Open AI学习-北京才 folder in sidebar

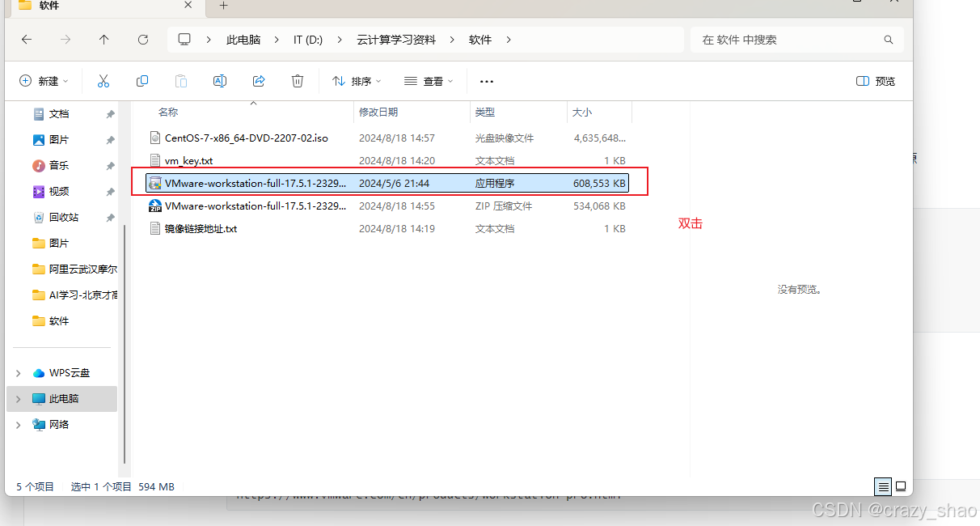pos(77,295)
